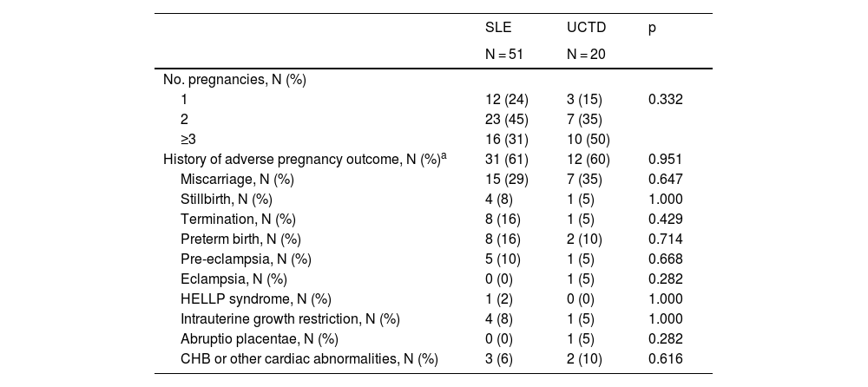Click the p-value 0.951

pyautogui.click(x=666, y=159)
